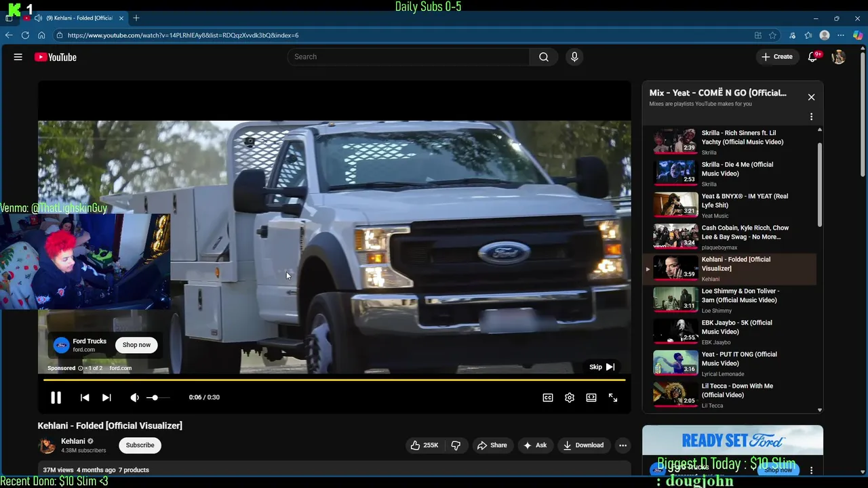The image size is (868, 488).
Task: Open favorites hub icon in toolbar
Action: point(808,35)
